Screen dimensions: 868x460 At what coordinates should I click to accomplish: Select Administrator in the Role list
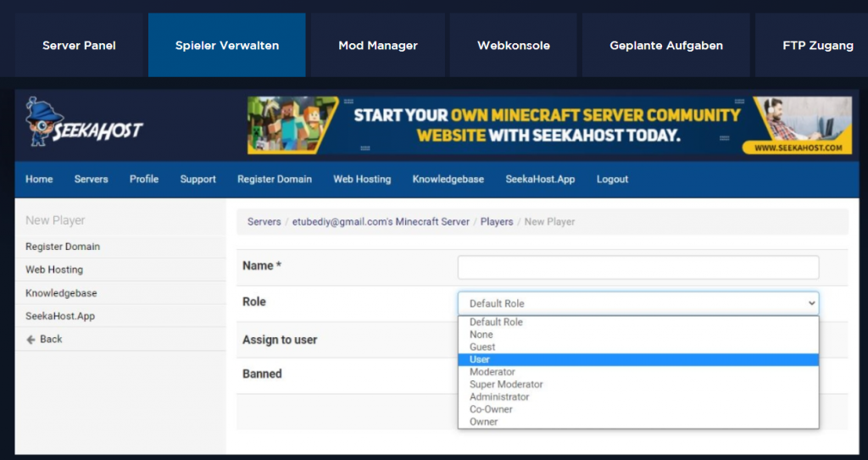coord(638,397)
